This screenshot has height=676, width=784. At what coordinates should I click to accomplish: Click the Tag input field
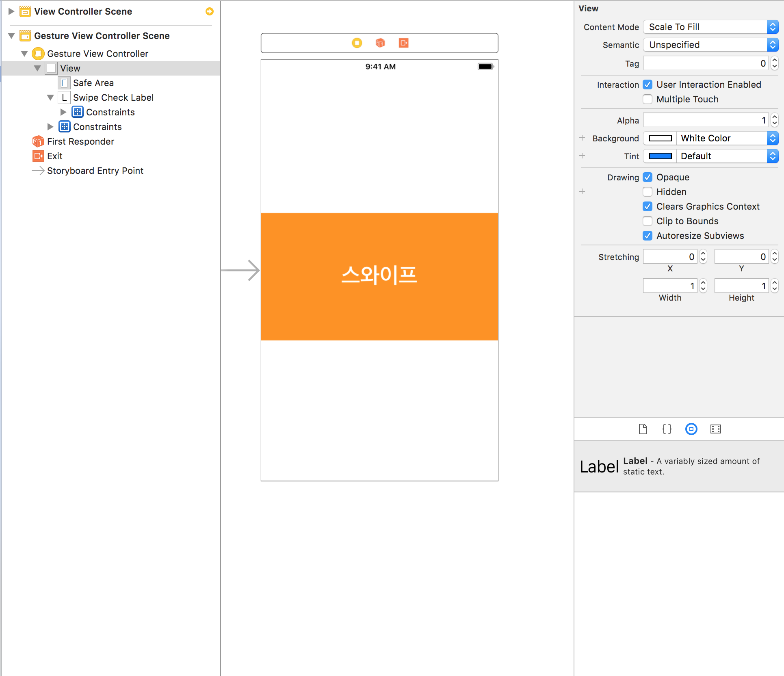706,63
